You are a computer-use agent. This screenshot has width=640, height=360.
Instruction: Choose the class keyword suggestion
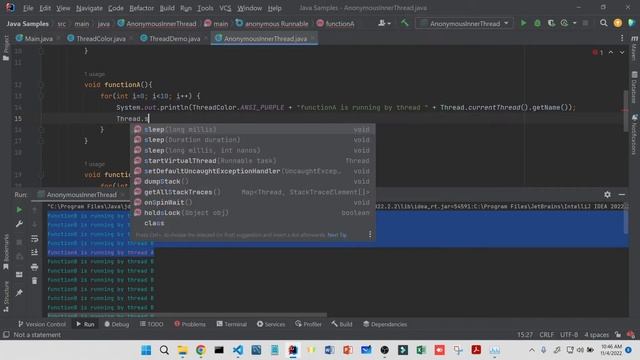pos(252,223)
